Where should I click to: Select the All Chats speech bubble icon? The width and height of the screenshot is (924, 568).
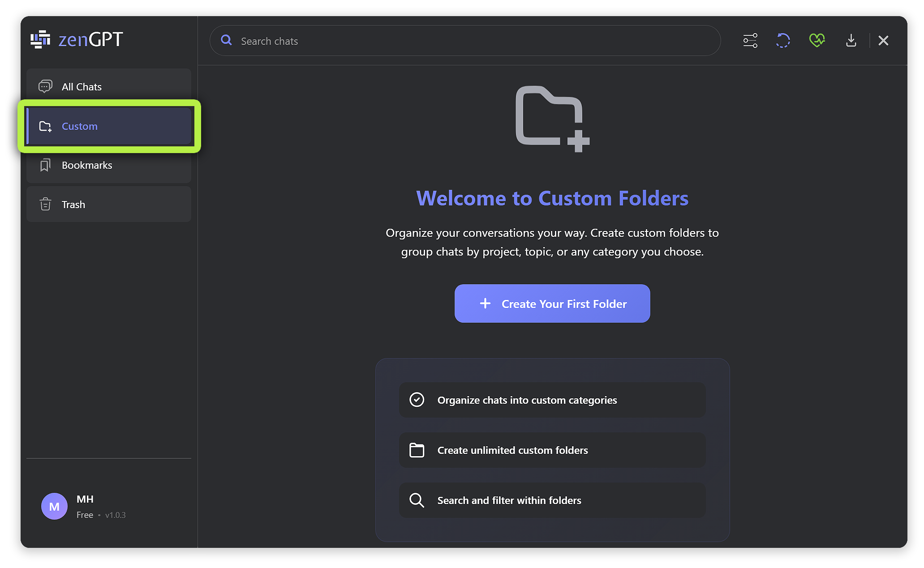(45, 86)
